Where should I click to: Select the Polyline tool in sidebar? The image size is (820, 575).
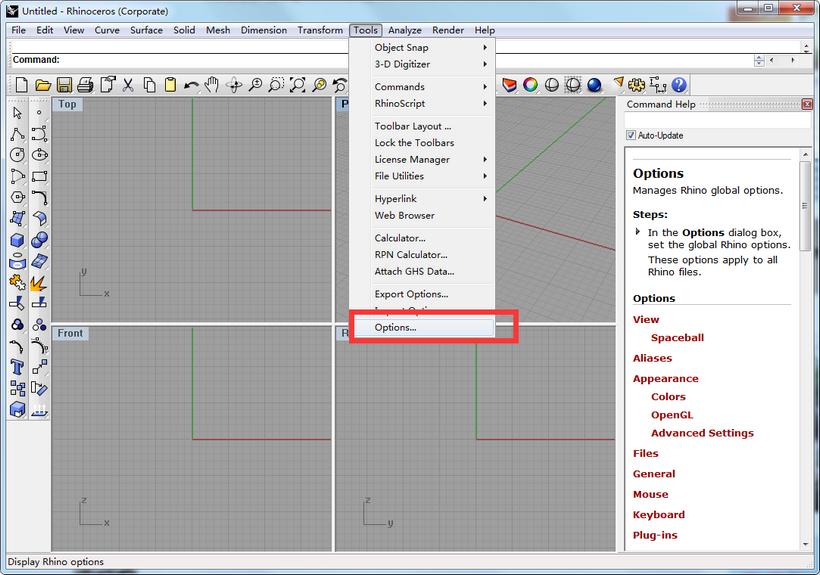coord(17,134)
